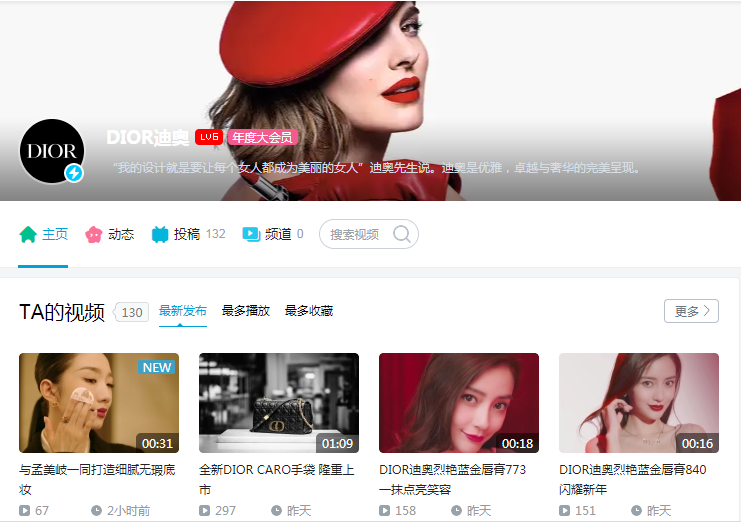Image resolution: width=741 pixels, height=522 pixels.
Task: Select the 最多播放 sort tab
Action: [246, 311]
